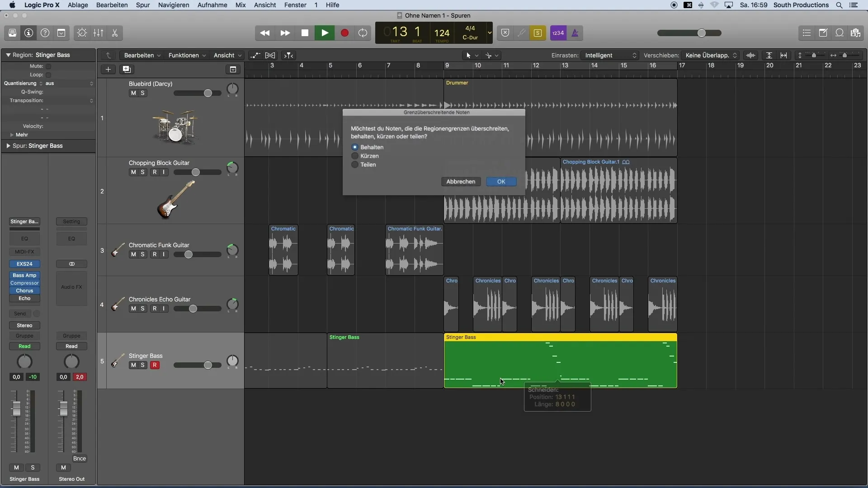Collapse the Region: Stinger Bass section
The width and height of the screenshot is (868, 488).
8,55
